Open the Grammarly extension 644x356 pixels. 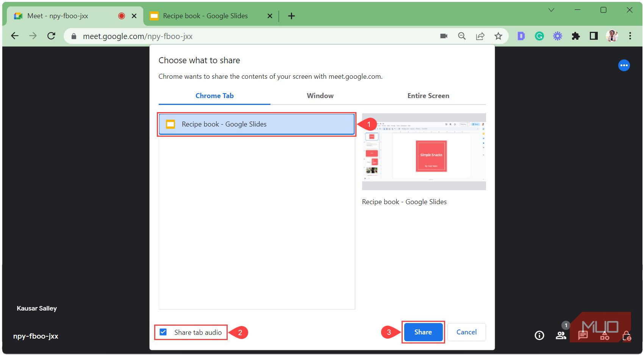click(539, 36)
